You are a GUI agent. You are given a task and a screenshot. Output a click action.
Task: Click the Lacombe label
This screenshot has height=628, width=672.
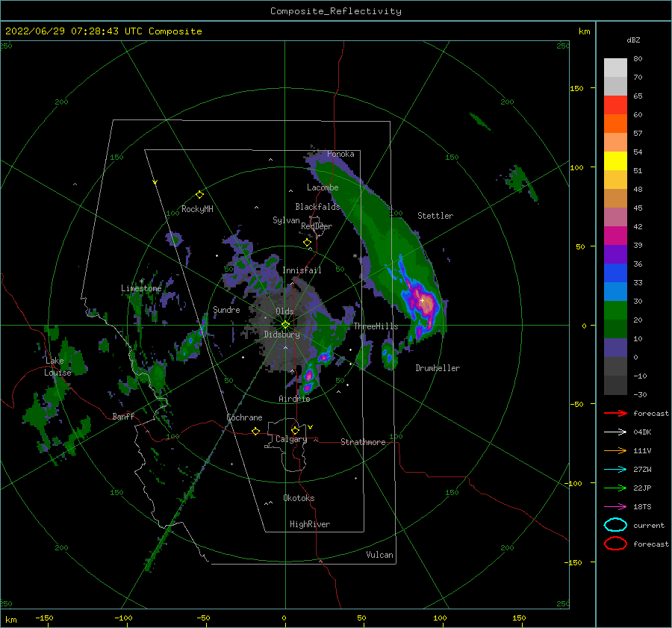323,187
